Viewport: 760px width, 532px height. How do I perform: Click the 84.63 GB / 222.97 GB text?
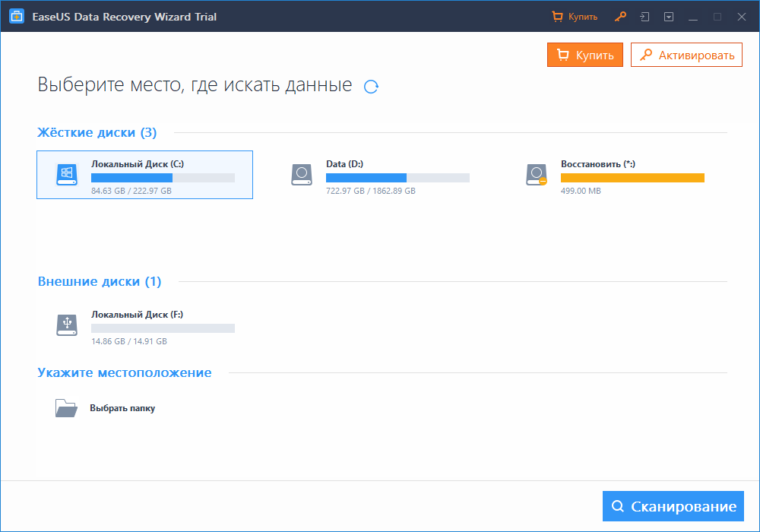click(x=131, y=191)
